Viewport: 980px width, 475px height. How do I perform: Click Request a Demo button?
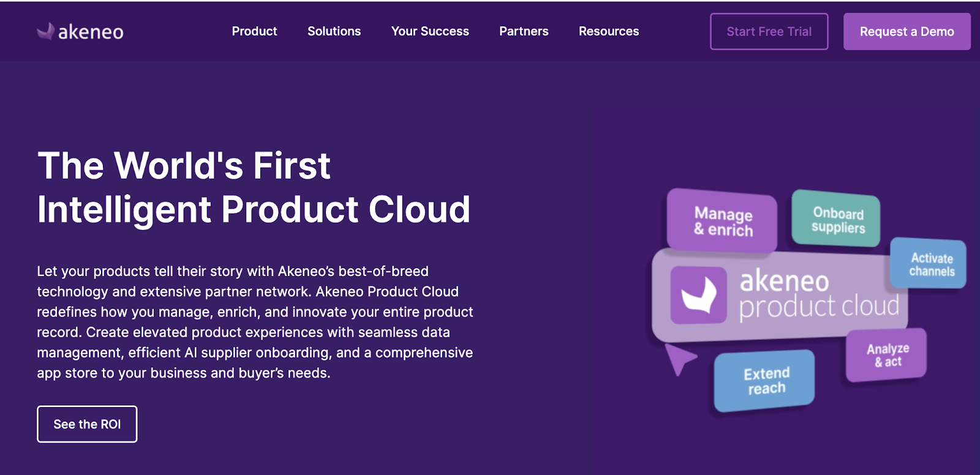907,32
